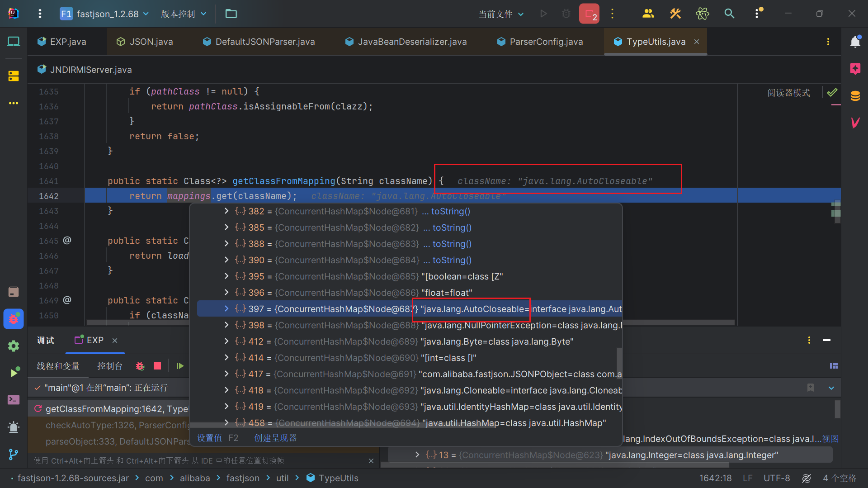Open the Project tool window icon
Screen dimensions: 868x488
click(14, 42)
